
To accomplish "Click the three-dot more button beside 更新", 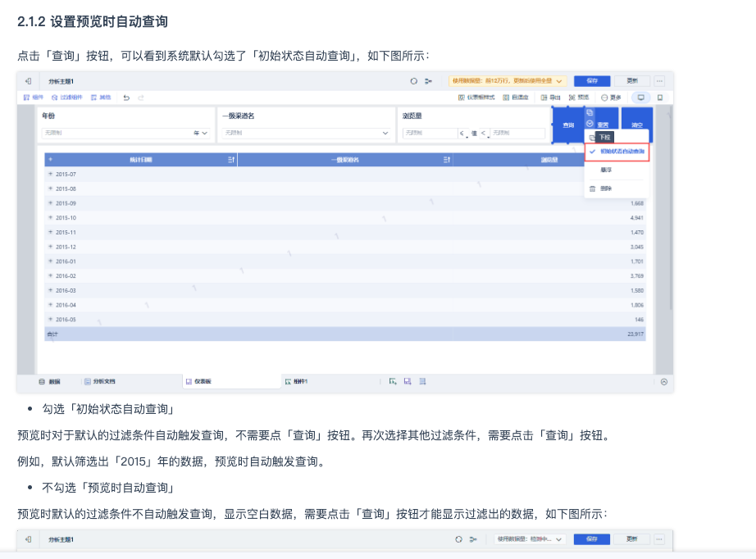I will tap(658, 81).
